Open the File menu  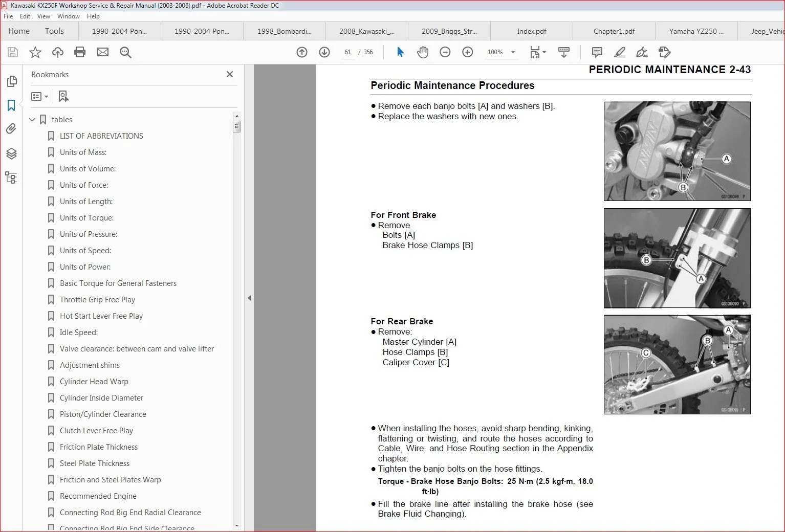pyautogui.click(x=8, y=16)
